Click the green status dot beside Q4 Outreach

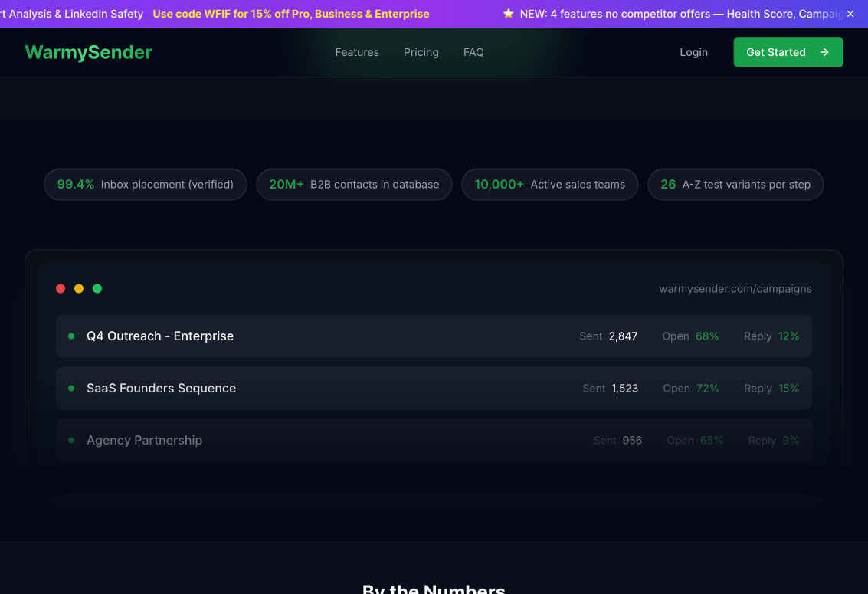pyautogui.click(x=71, y=336)
